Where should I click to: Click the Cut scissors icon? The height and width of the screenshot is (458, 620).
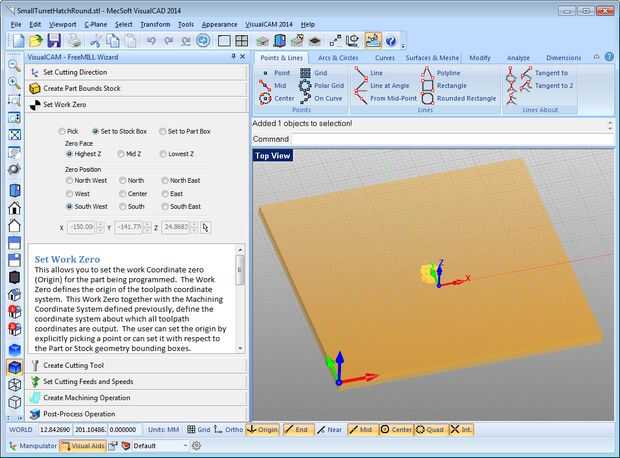pos(95,41)
